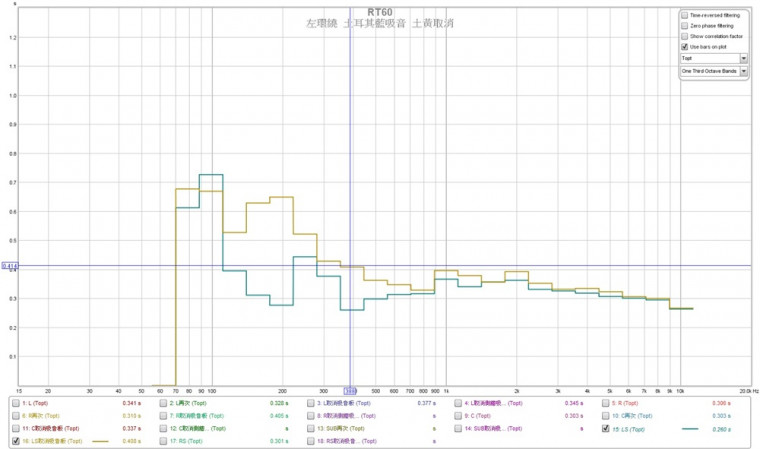Toggle Show correlation factor checkbox
Screen dimensions: 760x449
coord(684,36)
